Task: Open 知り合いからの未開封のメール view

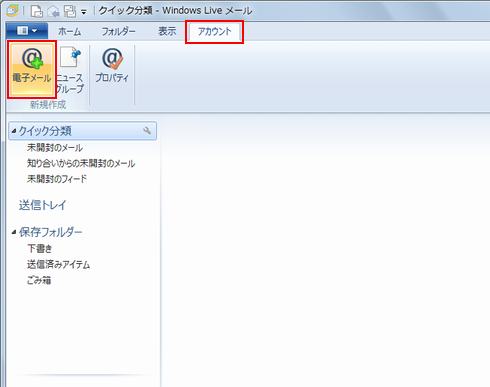Action: tap(81, 163)
